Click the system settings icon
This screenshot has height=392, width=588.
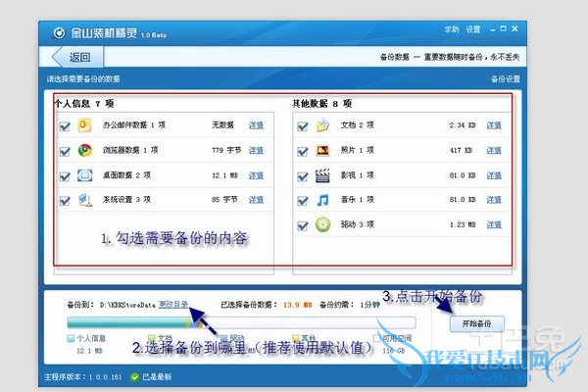[x=85, y=200]
